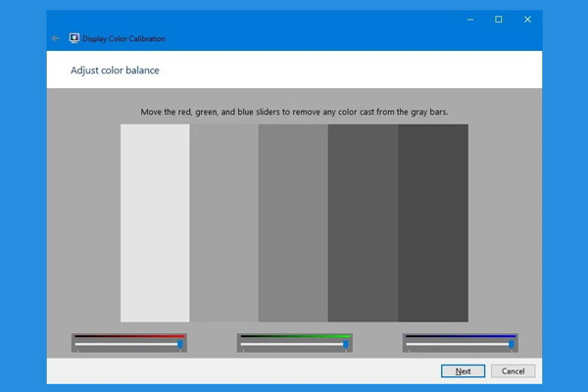Image resolution: width=588 pixels, height=392 pixels.
Task: Minimize the Display Color Calibration window
Action: pyautogui.click(x=470, y=20)
